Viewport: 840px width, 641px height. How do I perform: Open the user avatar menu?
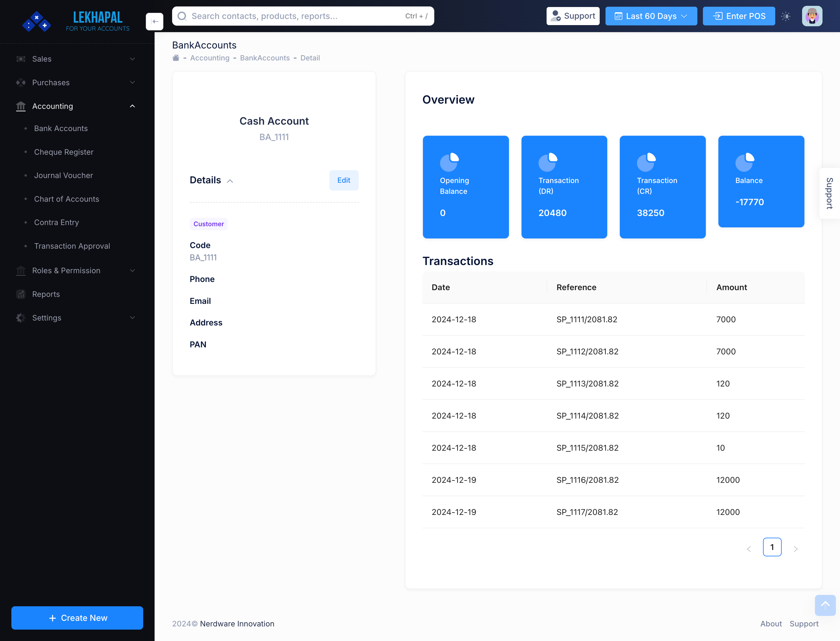pyautogui.click(x=812, y=16)
